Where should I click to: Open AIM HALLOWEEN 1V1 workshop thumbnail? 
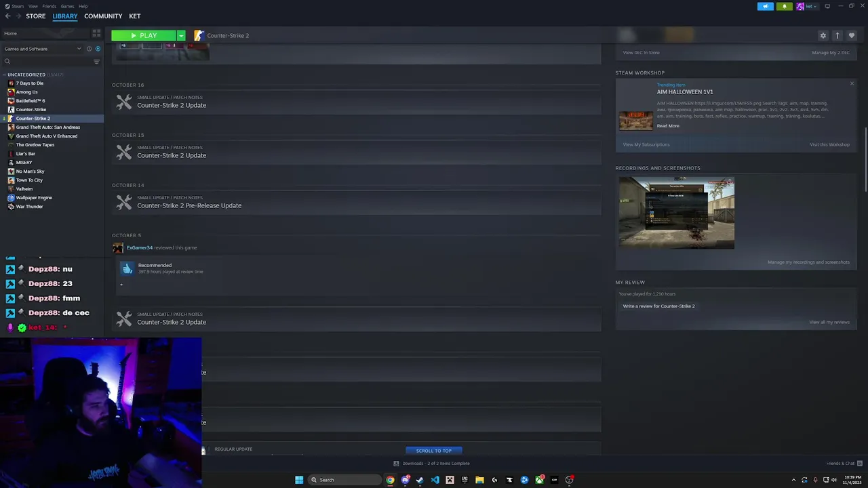pyautogui.click(x=636, y=121)
